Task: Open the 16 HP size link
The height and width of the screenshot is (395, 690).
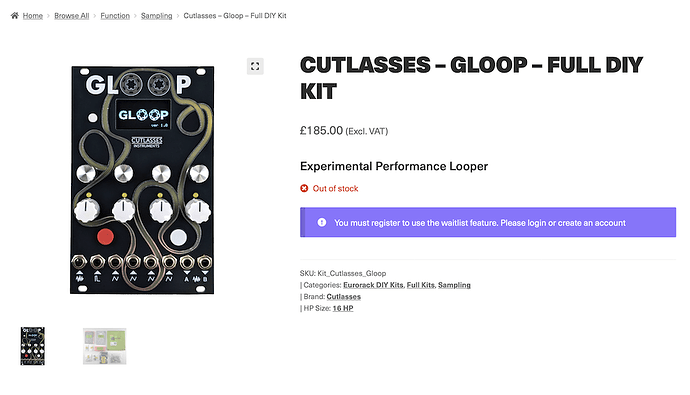Action: pos(343,308)
